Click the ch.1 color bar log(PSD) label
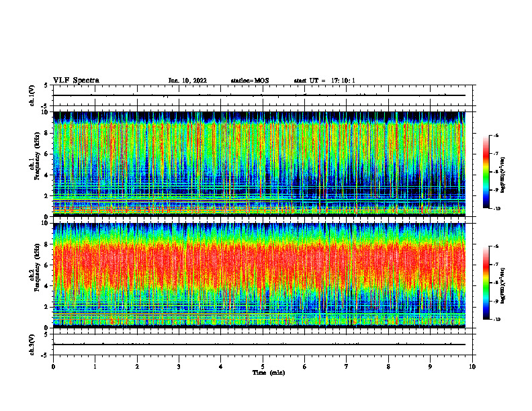The image size is (532, 411). click(503, 175)
